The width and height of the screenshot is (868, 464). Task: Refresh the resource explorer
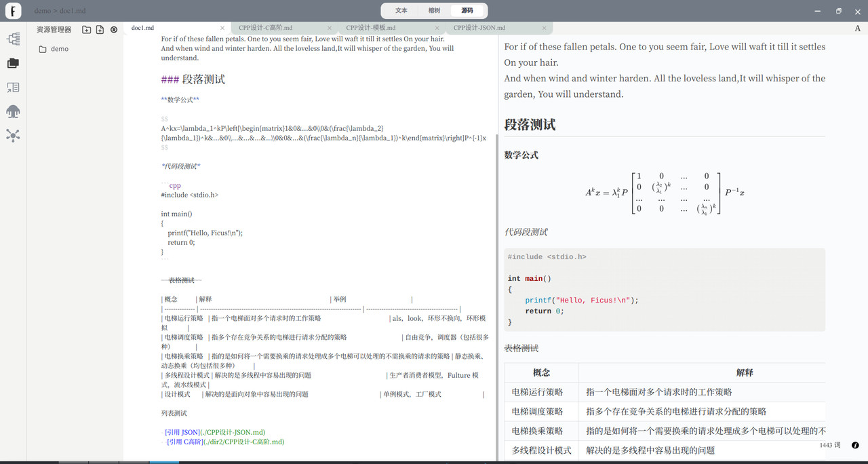click(114, 30)
